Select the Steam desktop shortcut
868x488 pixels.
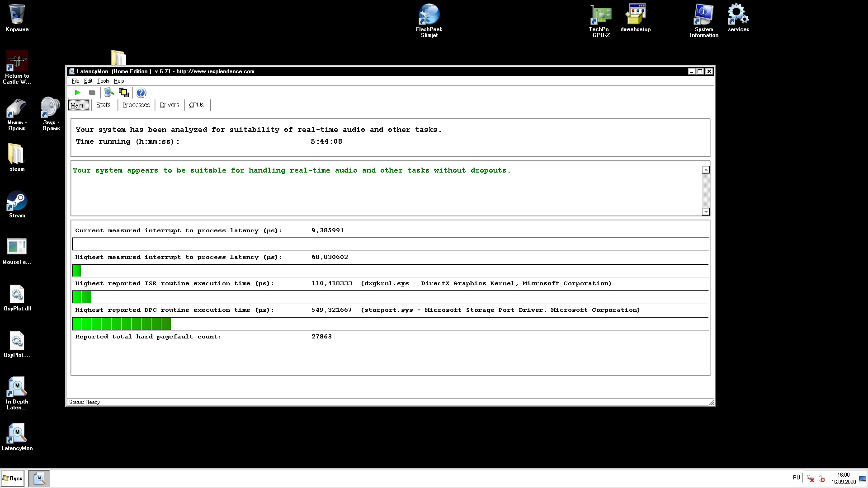(x=17, y=205)
